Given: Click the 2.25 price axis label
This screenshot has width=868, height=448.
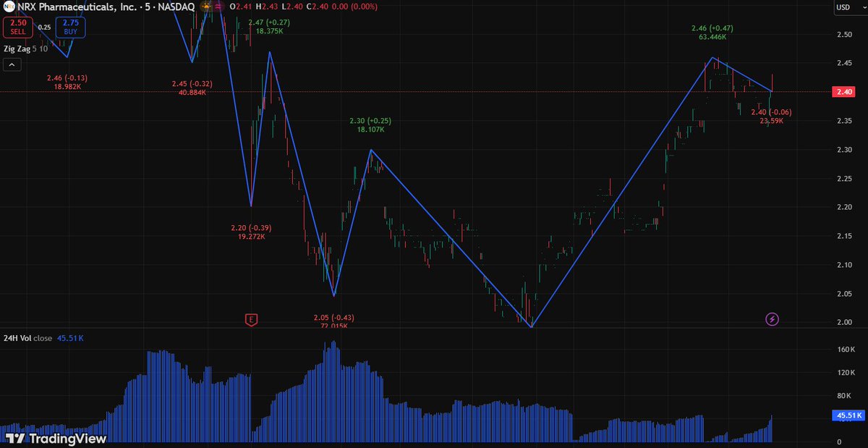Looking at the screenshot, I should point(845,179).
